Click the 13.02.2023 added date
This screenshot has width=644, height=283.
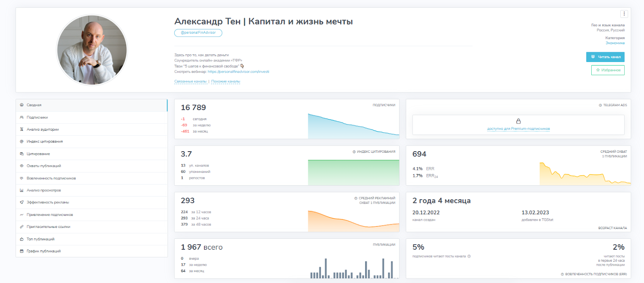pyautogui.click(x=535, y=213)
